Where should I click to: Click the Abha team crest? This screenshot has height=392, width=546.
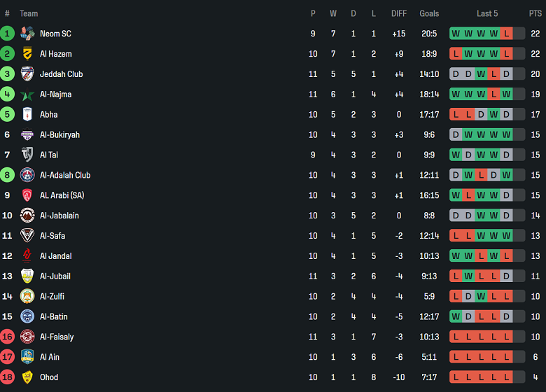pyautogui.click(x=27, y=115)
